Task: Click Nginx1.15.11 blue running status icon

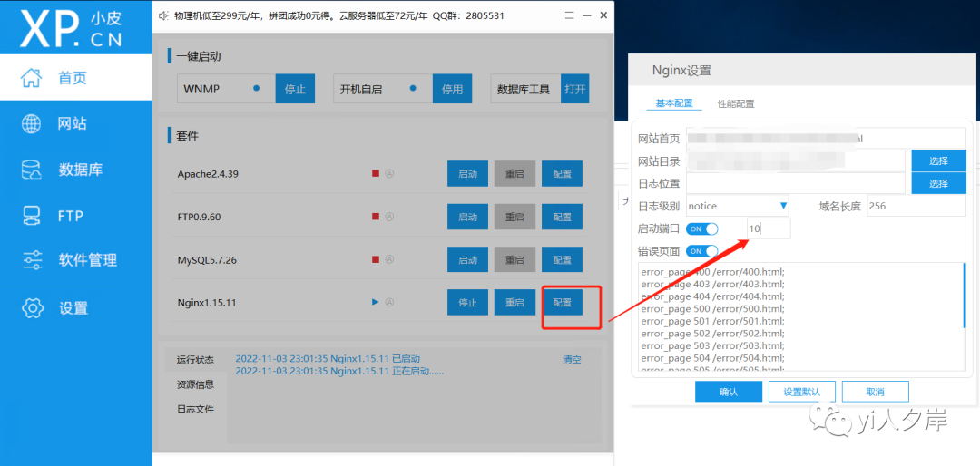Action: tap(376, 302)
